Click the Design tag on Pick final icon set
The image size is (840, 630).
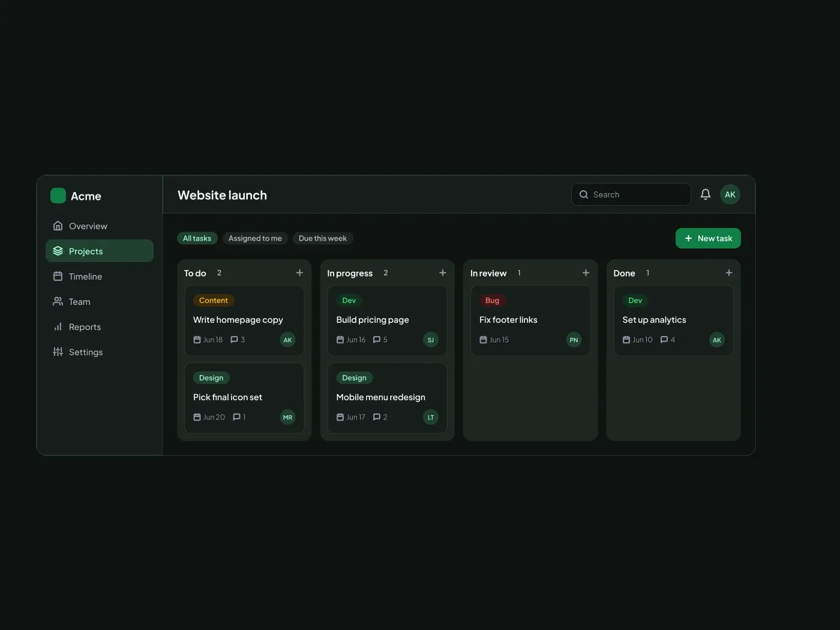click(211, 378)
